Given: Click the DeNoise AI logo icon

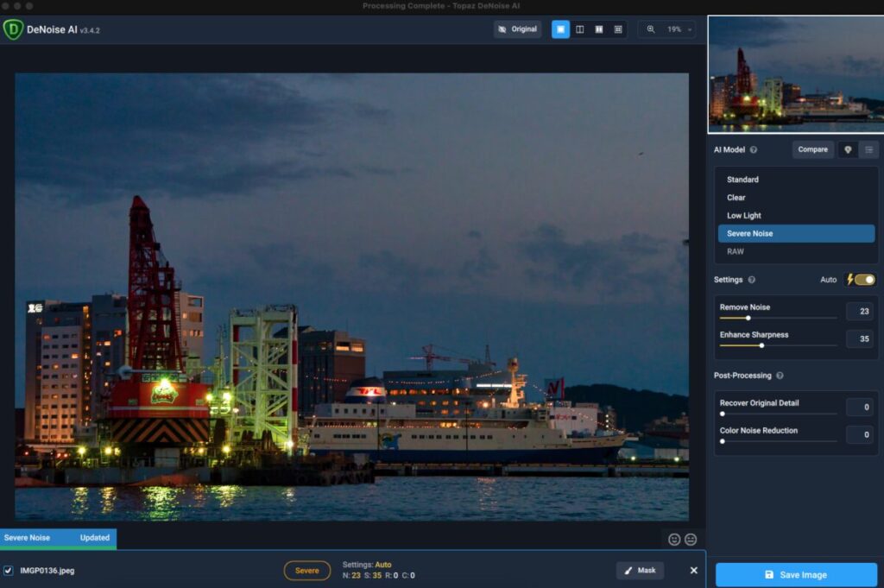Looking at the screenshot, I should point(12,28).
